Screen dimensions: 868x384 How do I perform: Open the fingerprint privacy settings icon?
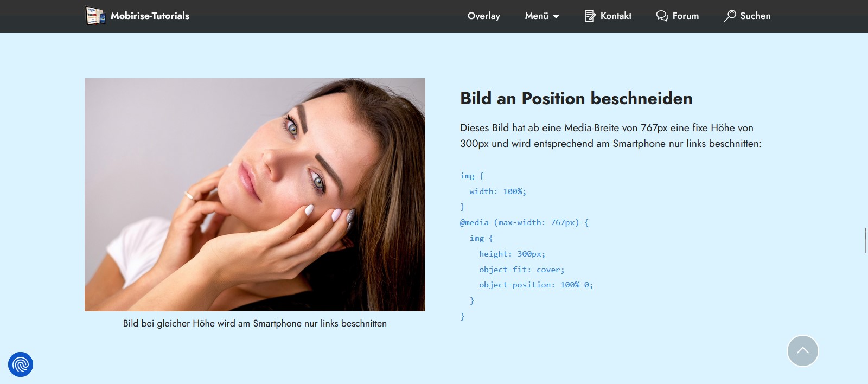[21, 364]
